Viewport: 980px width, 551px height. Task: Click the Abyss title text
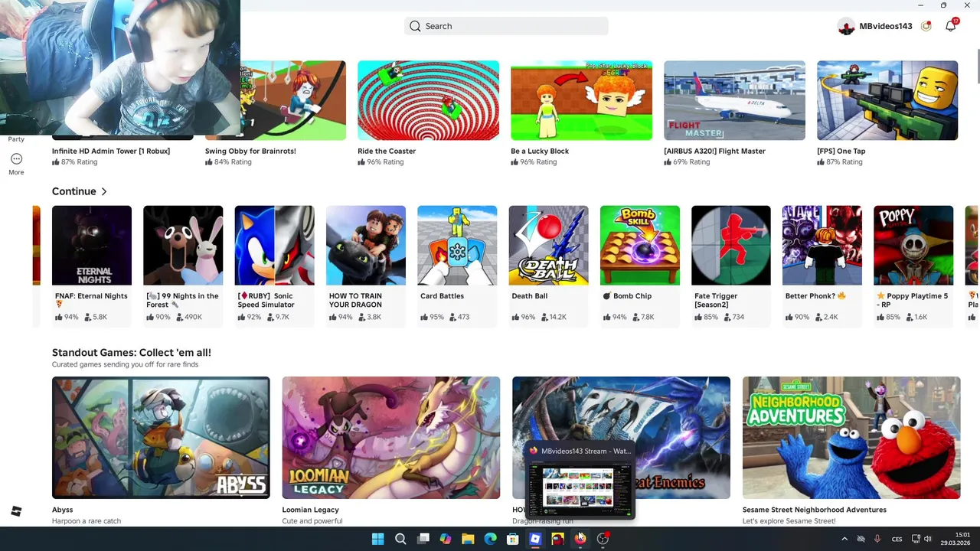[63, 510]
